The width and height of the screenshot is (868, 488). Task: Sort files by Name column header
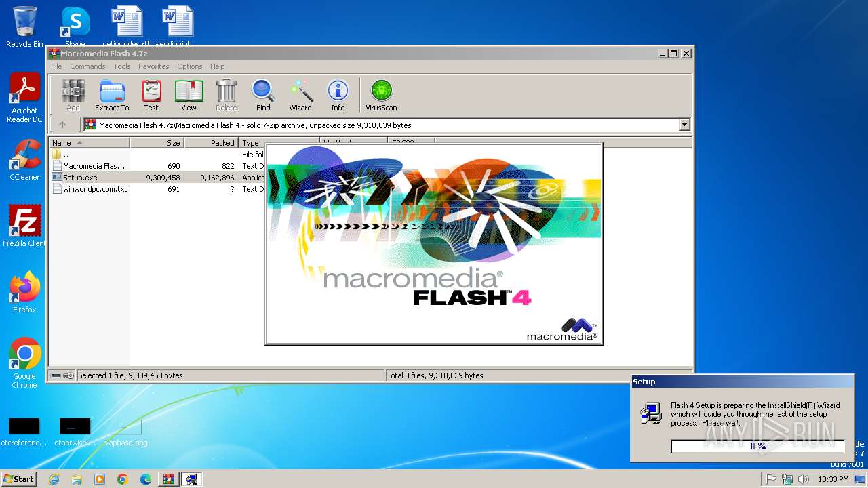click(89, 143)
